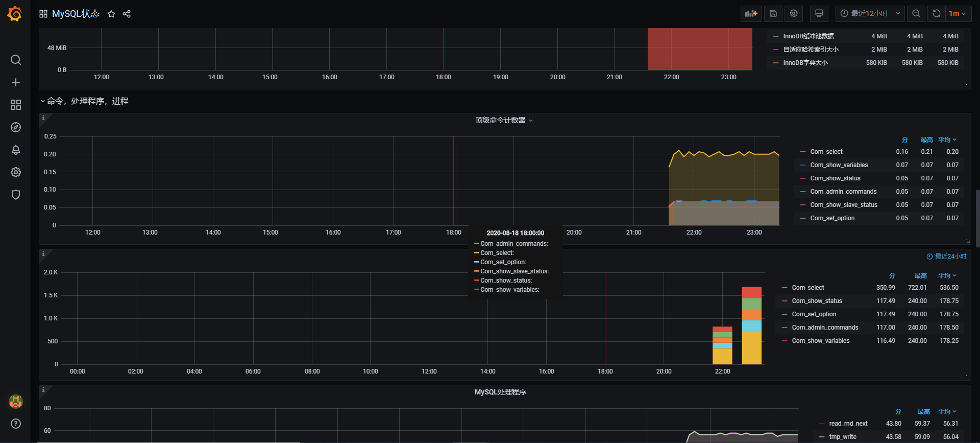Toggle Com_show_slave_status series in legend

[x=844, y=205]
